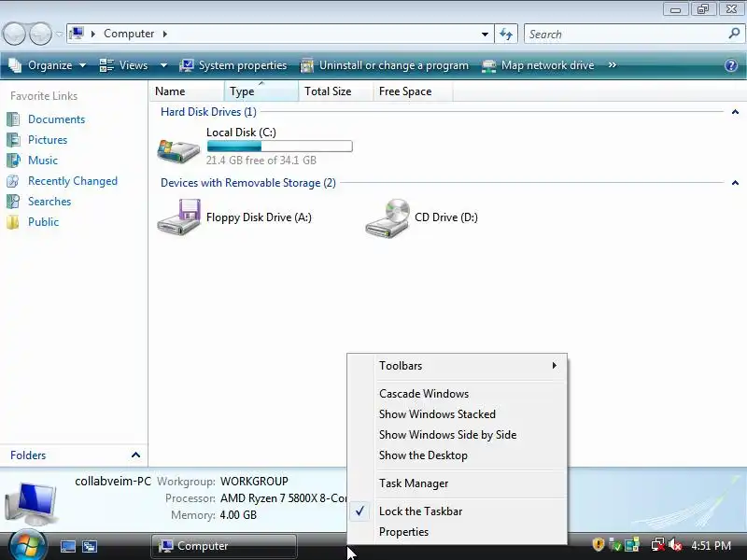Click the Uninstall or change a program icon
The image size is (747, 560).
pos(307,65)
